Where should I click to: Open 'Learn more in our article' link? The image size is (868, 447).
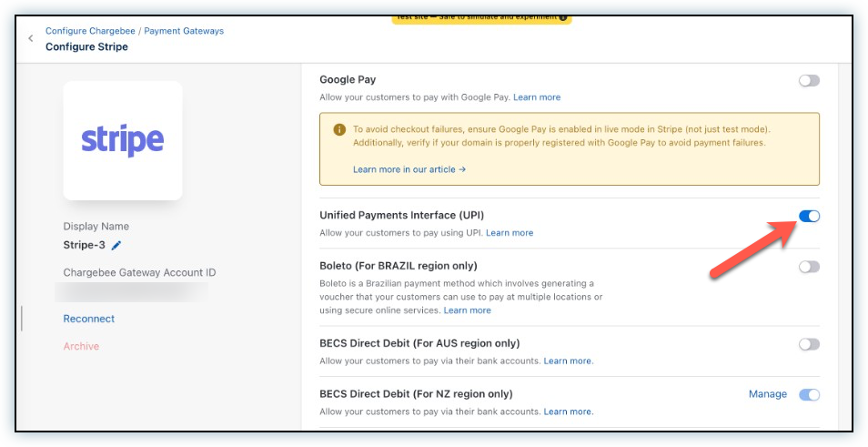(409, 169)
